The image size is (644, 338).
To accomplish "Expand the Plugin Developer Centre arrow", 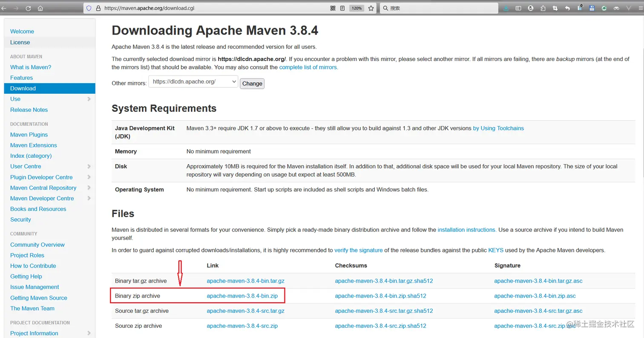I will [89, 177].
